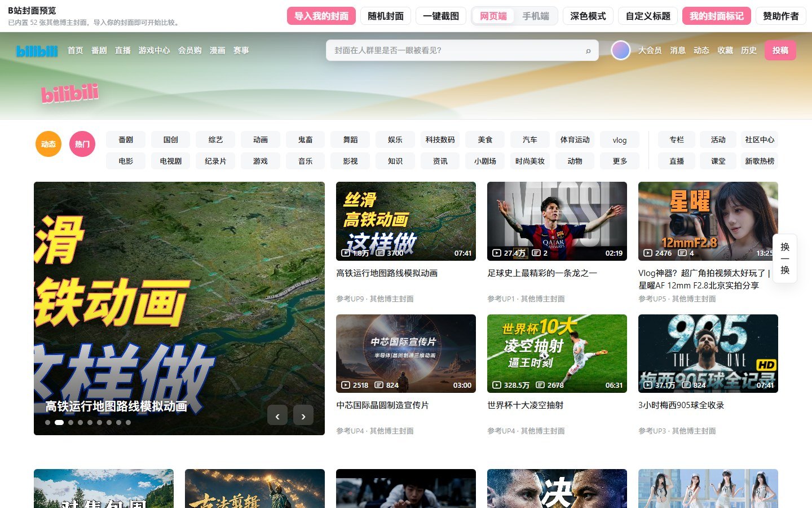Click 一键截图 screenshot button
Screen dimensions: 812x508
pyautogui.click(x=441, y=16)
